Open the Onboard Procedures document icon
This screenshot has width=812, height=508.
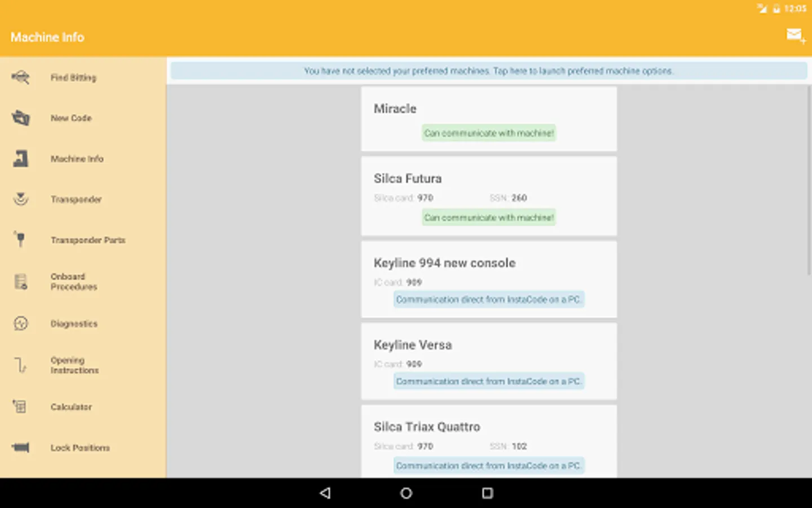click(20, 281)
